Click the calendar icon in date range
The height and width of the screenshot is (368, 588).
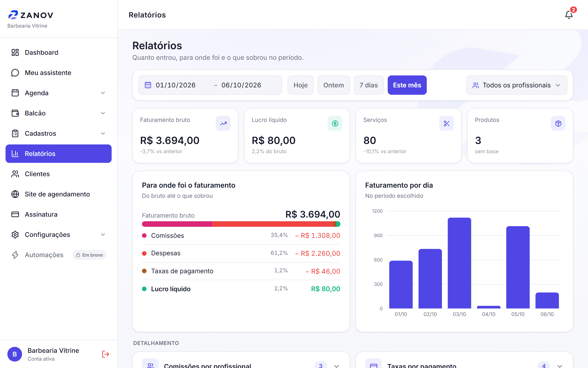(148, 85)
